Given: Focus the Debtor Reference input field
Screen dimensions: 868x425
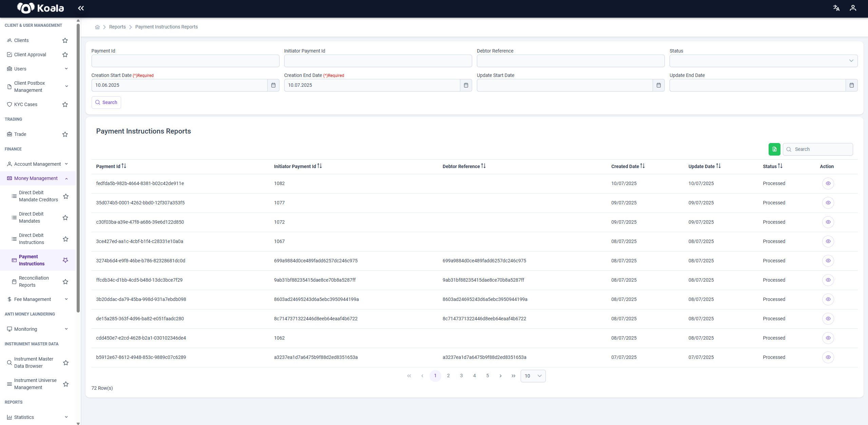Looking at the screenshot, I should (571, 61).
